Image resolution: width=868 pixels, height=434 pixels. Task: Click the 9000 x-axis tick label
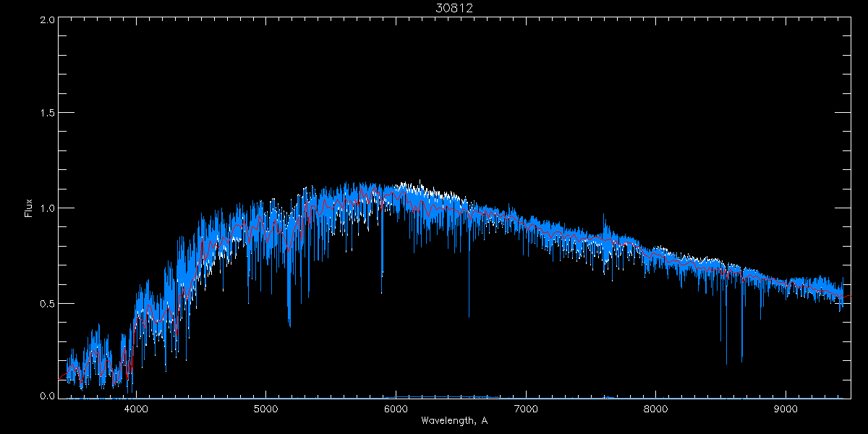(x=786, y=408)
